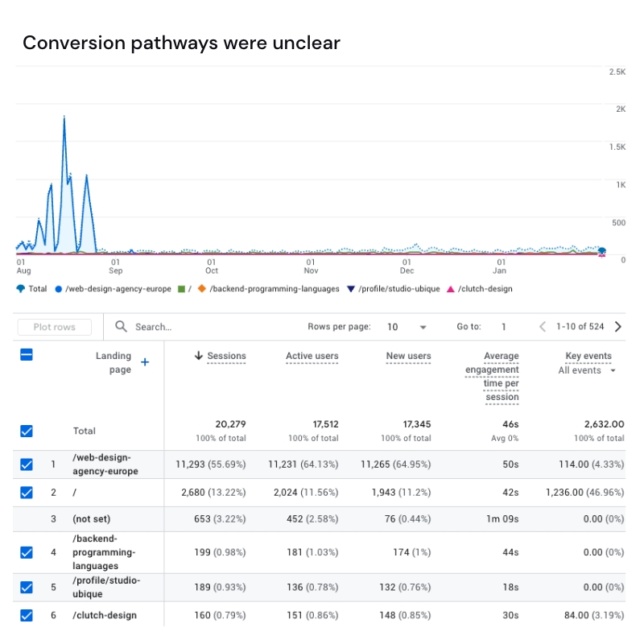Toggle the Total row checkbox
The image size is (644, 644).
coord(27,431)
